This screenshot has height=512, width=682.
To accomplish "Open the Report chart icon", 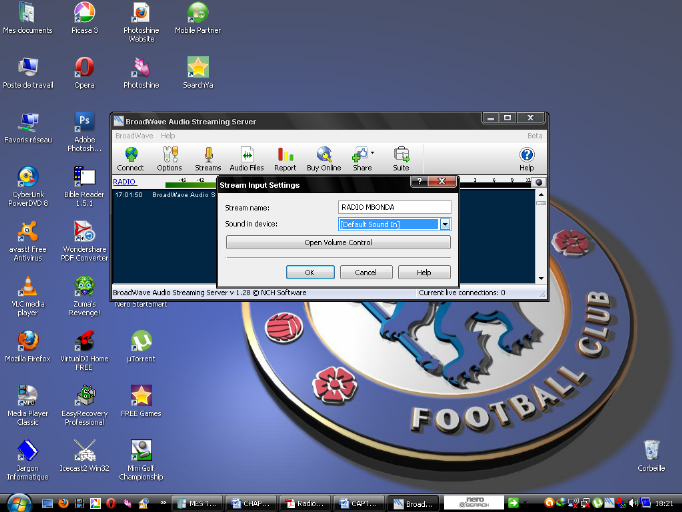I will (285, 158).
